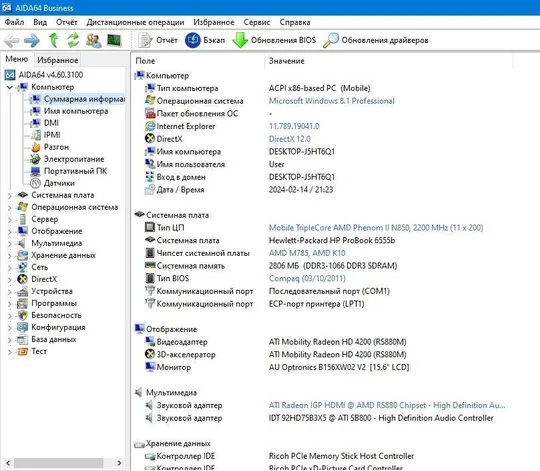The image size is (540, 471).
Task: Open the Отчёт report button in toolbar
Action: coord(158,40)
